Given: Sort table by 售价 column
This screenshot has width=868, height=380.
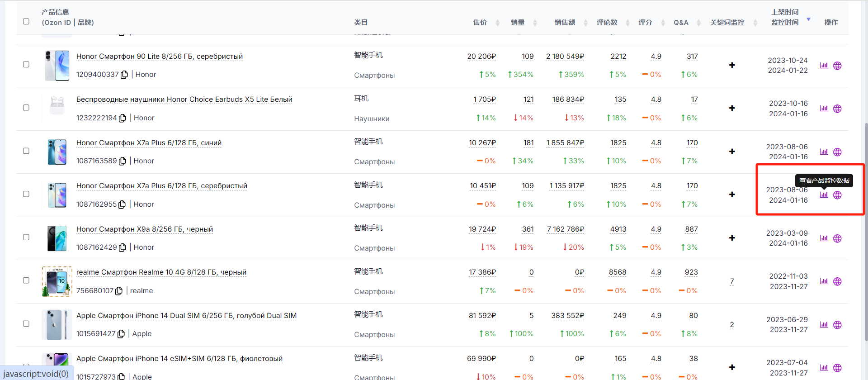Looking at the screenshot, I should pyautogui.click(x=497, y=23).
